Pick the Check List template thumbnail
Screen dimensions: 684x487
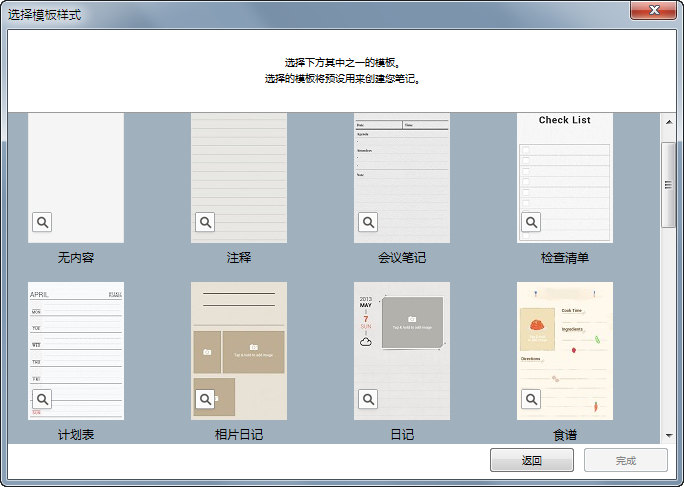pyautogui.click(x=565, y=170)
